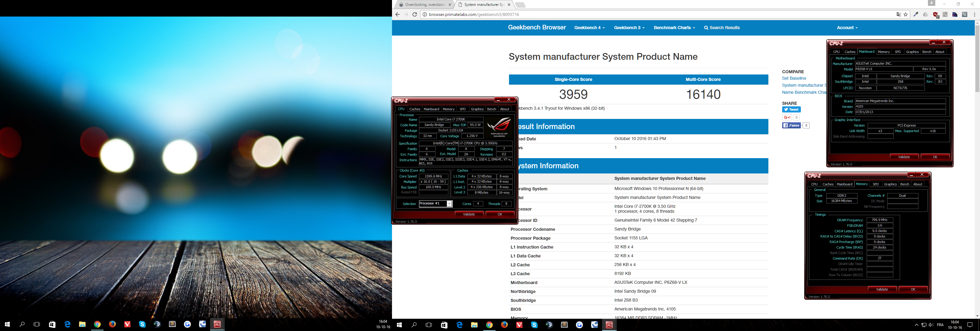Image resolution: width=980 pixels, height=331 pixels.
Task: Open Skype from the left monitor taskbar
Action: pos(142,325)
